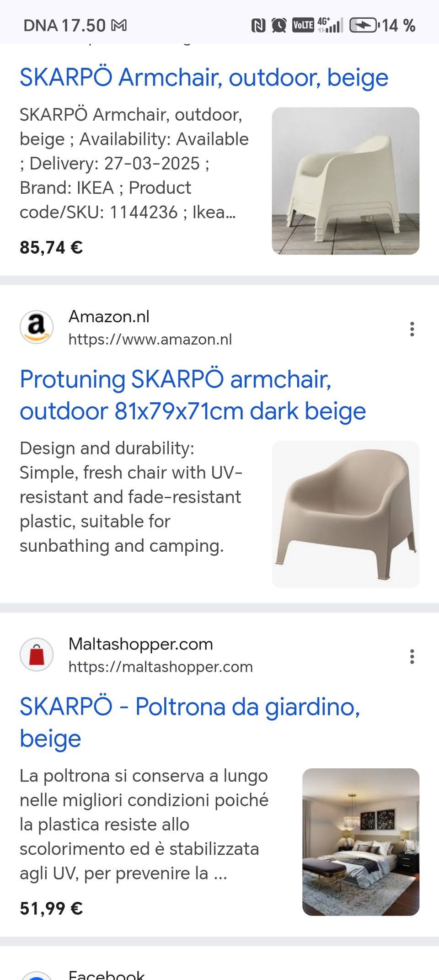439x980 pixels.
Task: Tap the alarm clock status icon
Action: [279, 26]
